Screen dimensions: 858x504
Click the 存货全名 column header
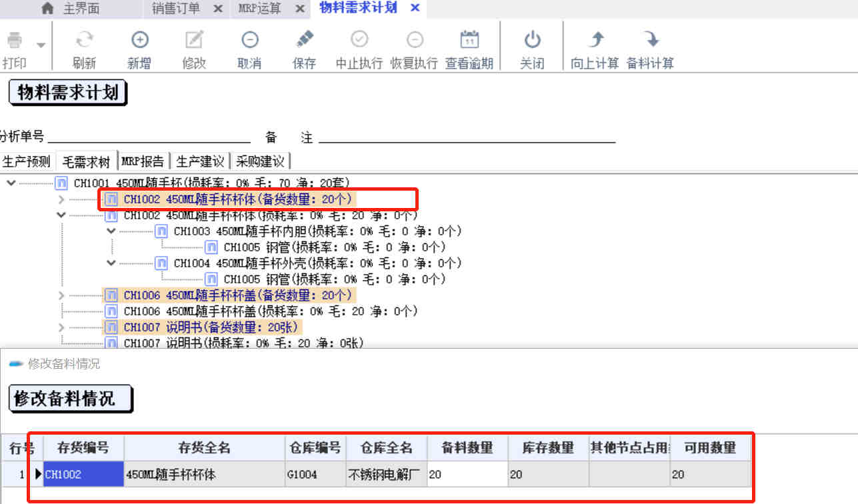[204, 448]
